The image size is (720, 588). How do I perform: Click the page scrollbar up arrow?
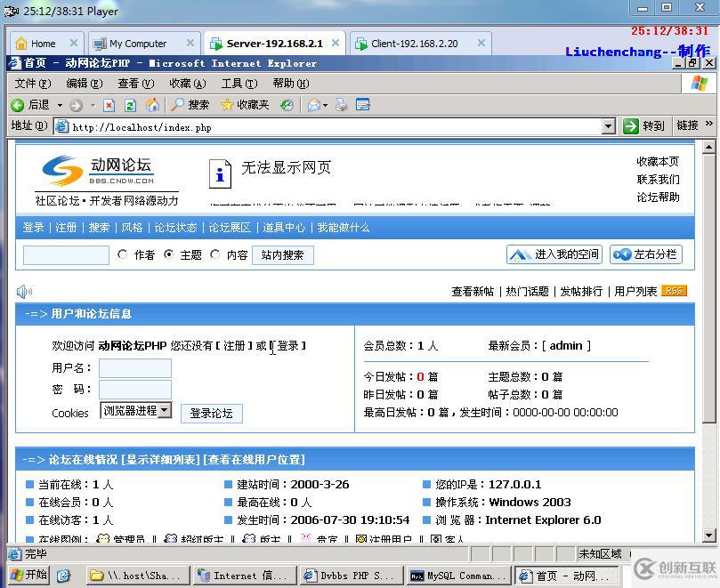[709, 147]
